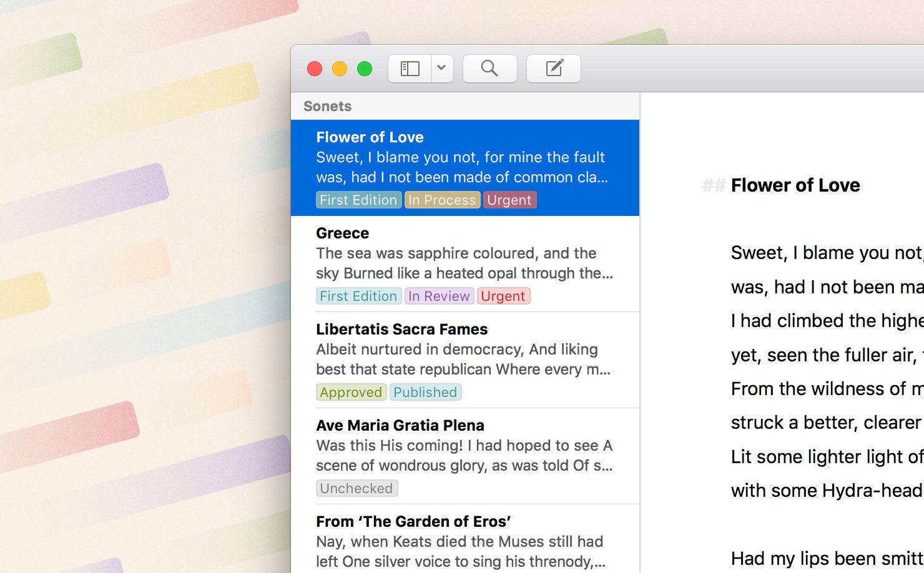Click the '##' heading marker beside Flower of Love

(x=713, y=185)
